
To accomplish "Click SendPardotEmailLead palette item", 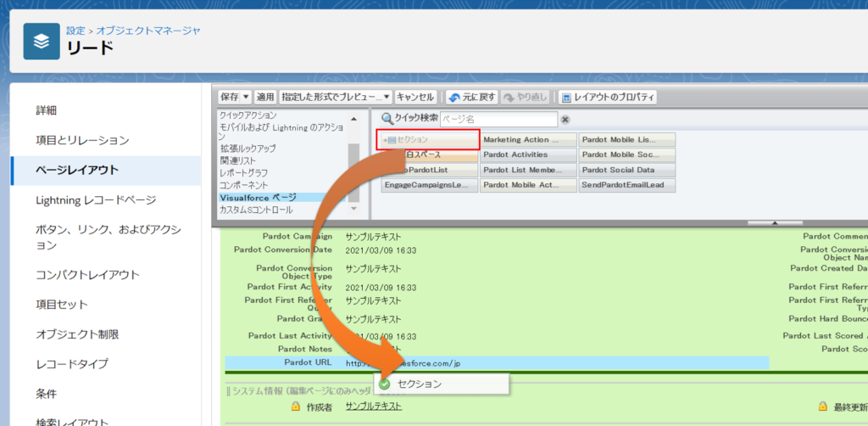I will 627,185.
